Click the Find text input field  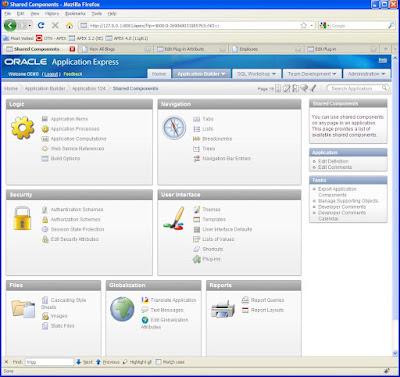49,362
